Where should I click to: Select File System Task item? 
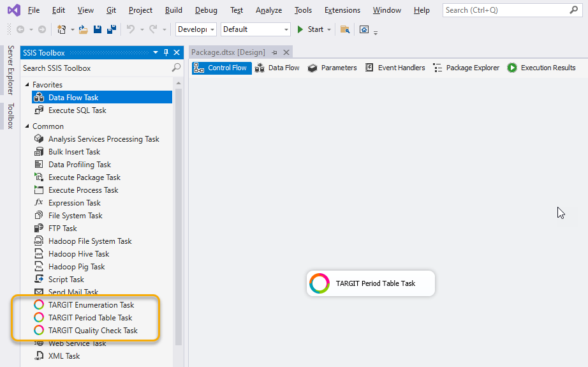pyautogui.click(x=75, y=215)
